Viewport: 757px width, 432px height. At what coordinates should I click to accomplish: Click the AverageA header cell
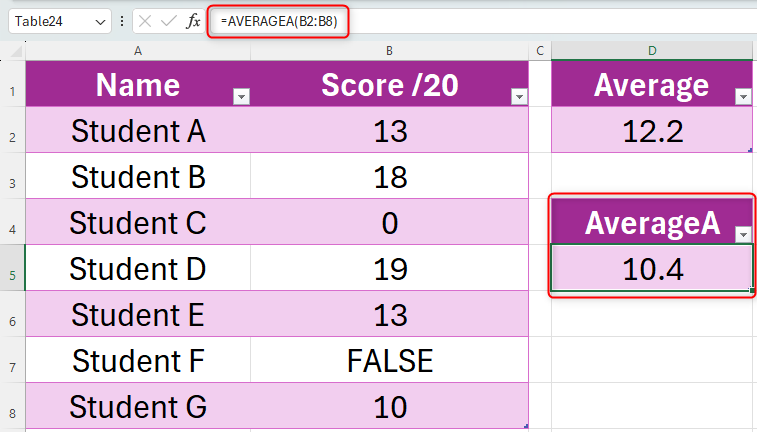pyautogui.click(x=652, y=222)
